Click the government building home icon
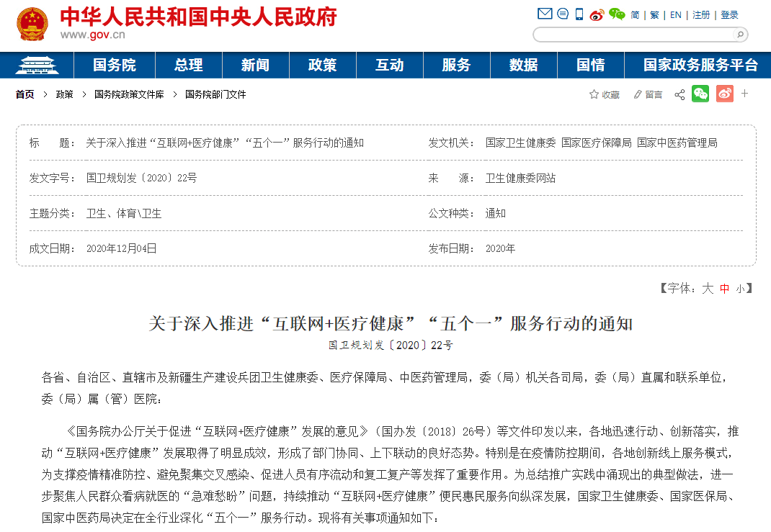The image size is (771, 532). (37, 65)
